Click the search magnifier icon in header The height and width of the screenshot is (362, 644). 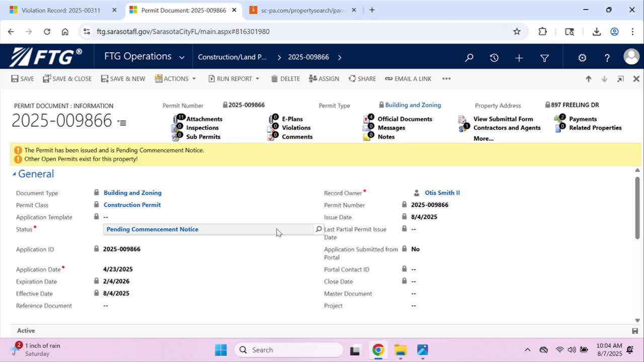469,58
